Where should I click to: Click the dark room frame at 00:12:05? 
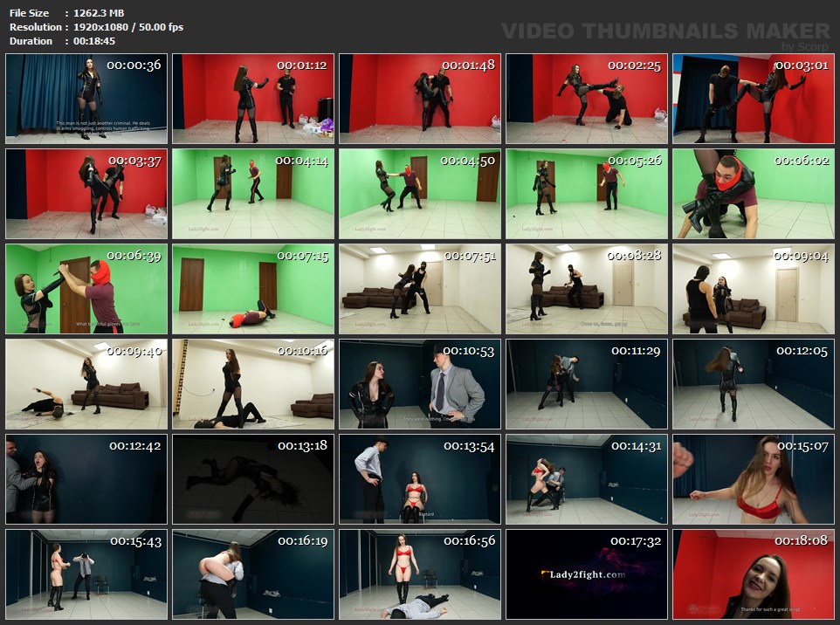753,383
